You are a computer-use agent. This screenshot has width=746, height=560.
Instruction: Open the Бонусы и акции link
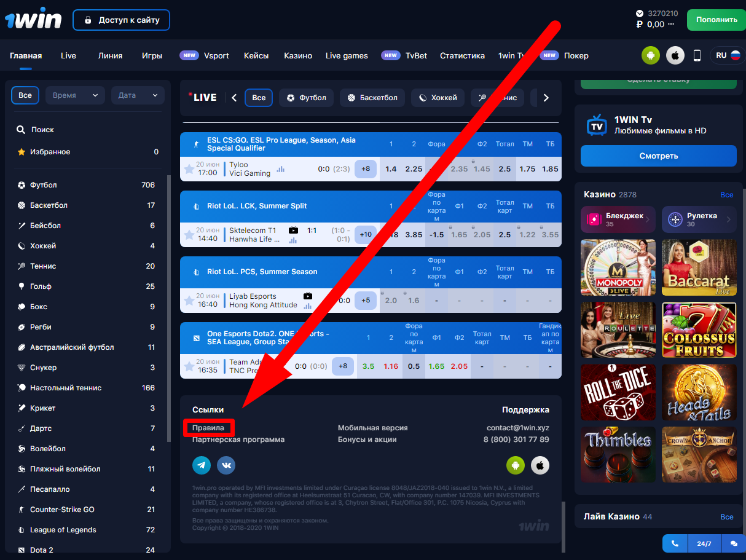click(367, 440)
